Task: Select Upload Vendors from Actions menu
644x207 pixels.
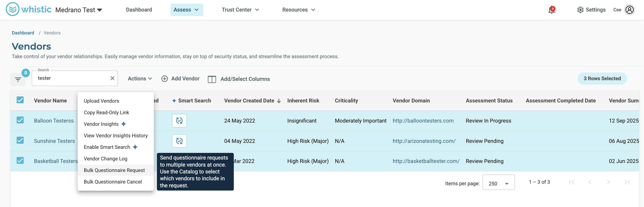Action: pyautogui.click(x=116, y=101)
